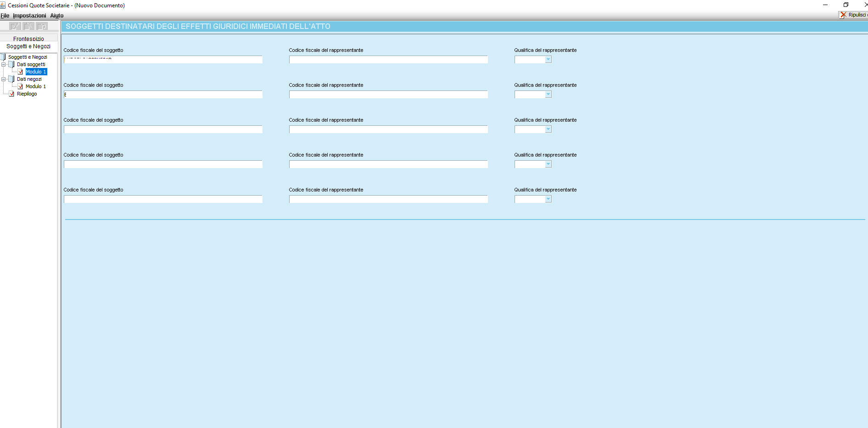Click the application icon in title bar

pos(3,5)
